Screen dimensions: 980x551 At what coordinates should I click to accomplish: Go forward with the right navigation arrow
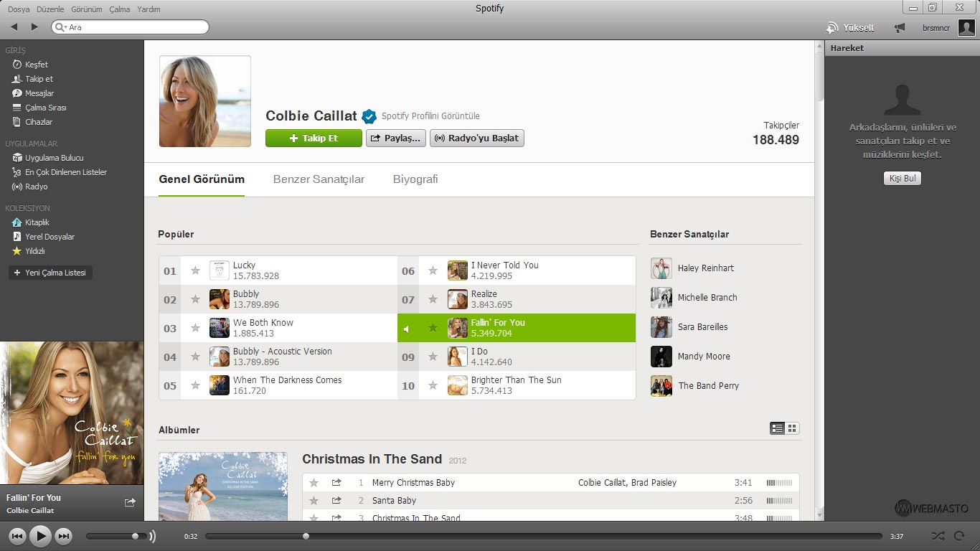34,27
